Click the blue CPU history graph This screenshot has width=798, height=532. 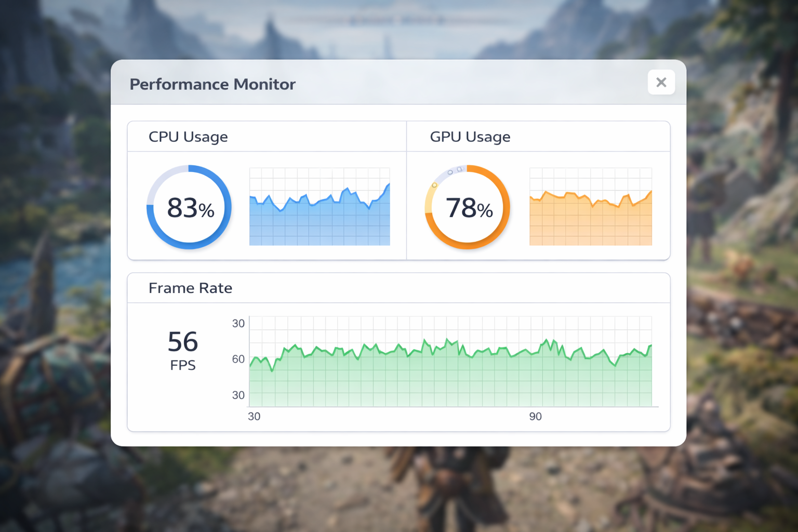coord(320,206)
